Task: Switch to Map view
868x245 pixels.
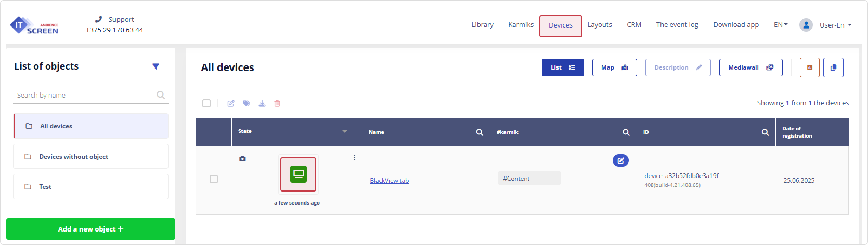Action: coord(614,67)
